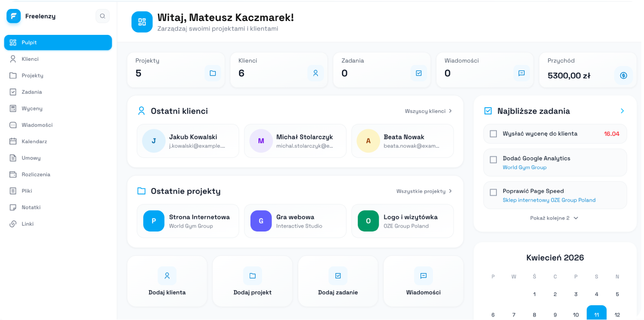Click the chat icon on the Wiadomości card
The image size is (644, 320).
tap(521, 73)
